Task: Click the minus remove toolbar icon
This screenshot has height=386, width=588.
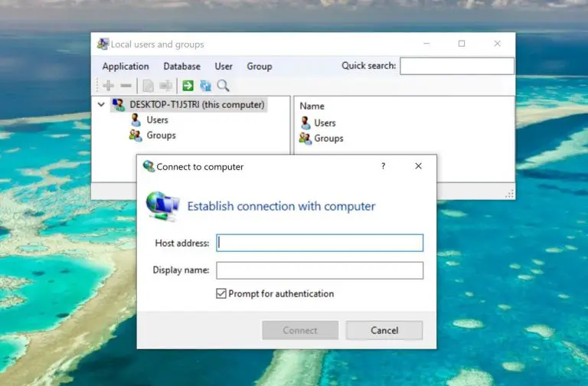Action: (126, 86)
